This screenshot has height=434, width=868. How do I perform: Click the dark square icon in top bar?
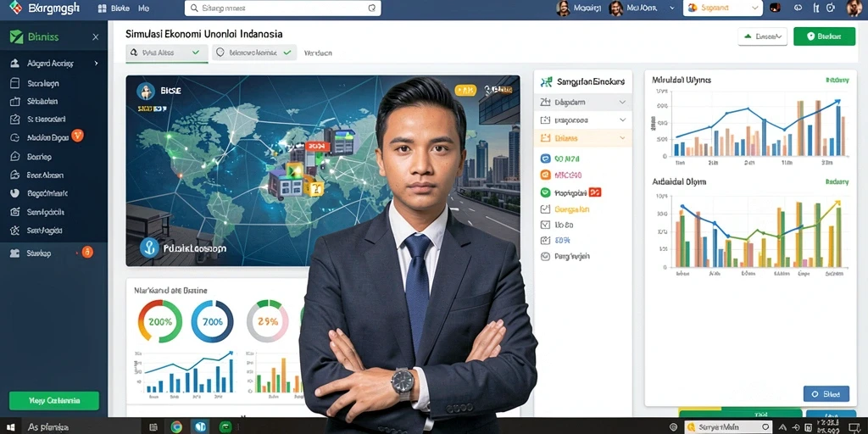pos(776,8)
